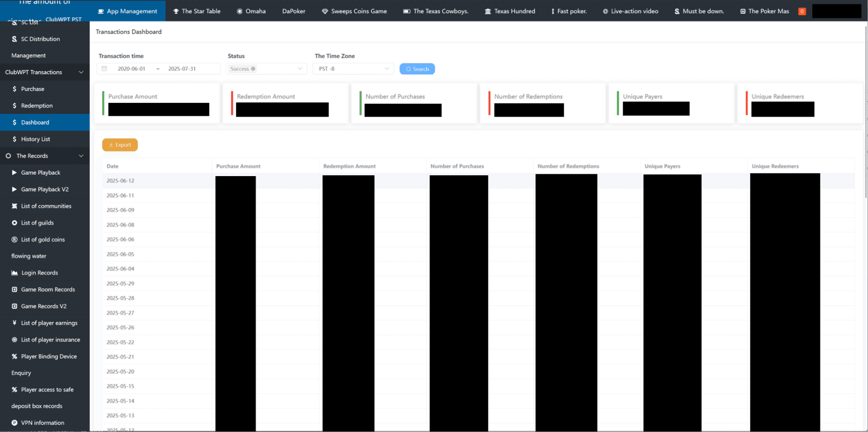Click the Game Playback play icon
The width and height of the screenshot is (868, 432).
tap(14, 173)
